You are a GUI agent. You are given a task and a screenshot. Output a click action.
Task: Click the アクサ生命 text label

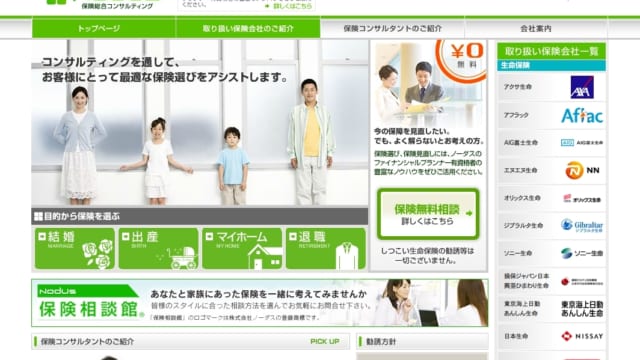pyautogui.click(x=518, y=87)
